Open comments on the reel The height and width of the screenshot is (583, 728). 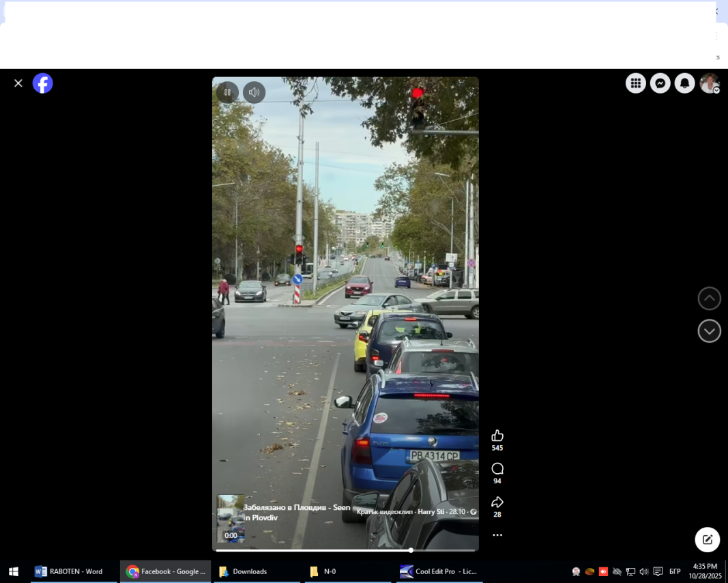(x=497, y=469)
